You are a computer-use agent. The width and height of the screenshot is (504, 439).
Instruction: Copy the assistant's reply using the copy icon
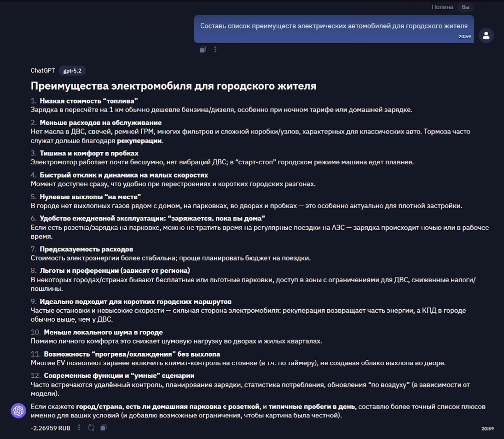[x=103, y=427]
